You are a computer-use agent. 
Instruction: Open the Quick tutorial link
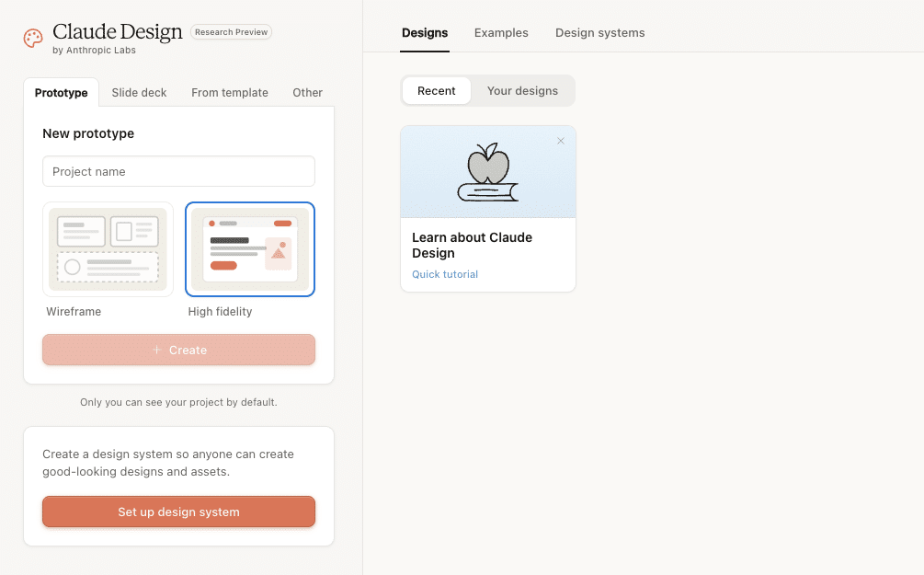445,274
